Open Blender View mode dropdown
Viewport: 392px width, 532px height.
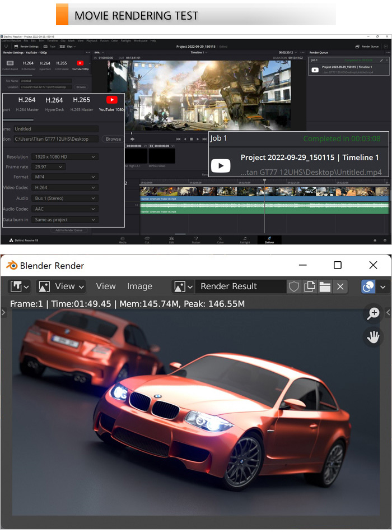click(60, 286)
